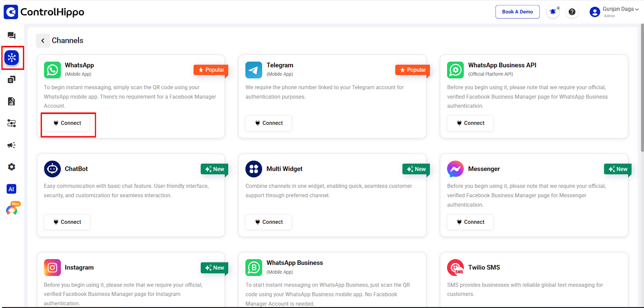Click the notification bell icon
The height and width of the screenshot is (308, 644).
[553, 12]
